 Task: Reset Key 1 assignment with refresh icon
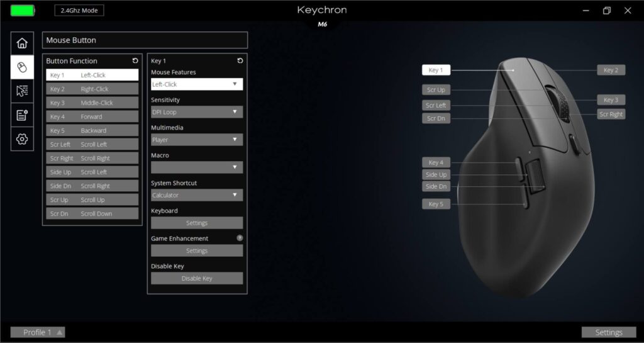click(239, 61)
